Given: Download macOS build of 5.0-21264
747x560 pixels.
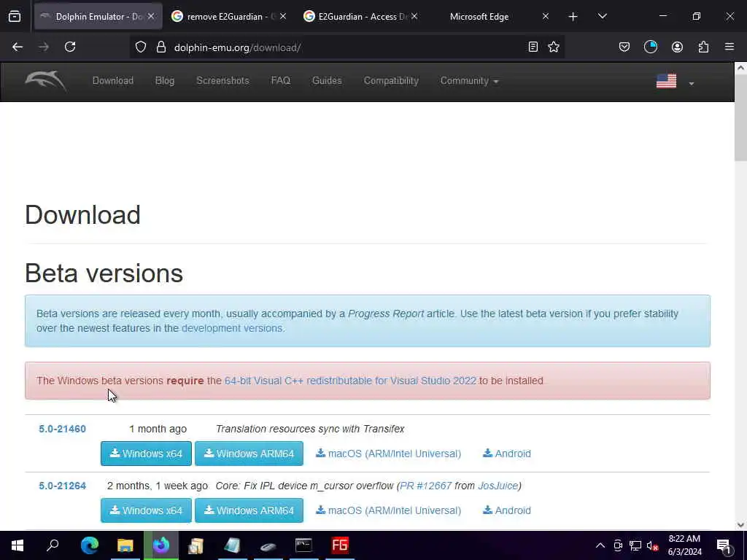Looking at the screenshot, I should (388, 510).
